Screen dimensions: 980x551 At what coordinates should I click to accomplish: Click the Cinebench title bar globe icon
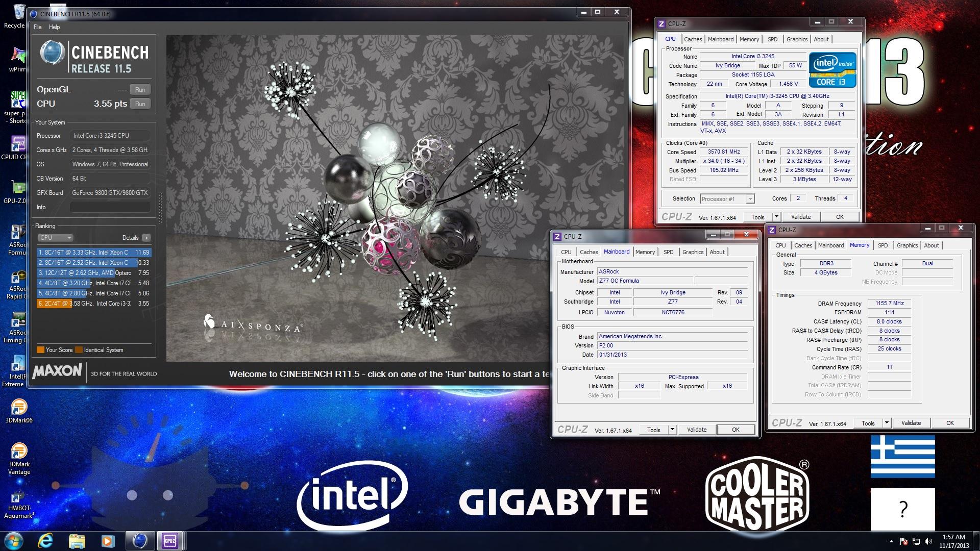coord(34,14)
